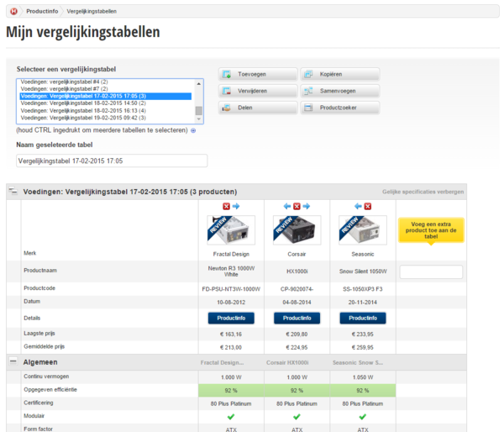504x432 pixels.
Task: Click the listbox scroll up arrow
Action: click(198, 84)
